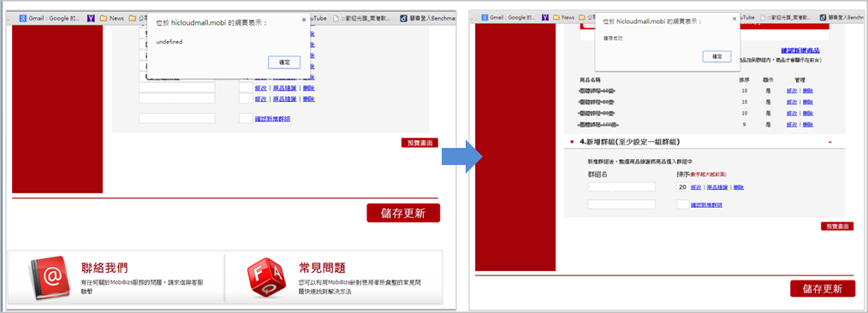Click 修改 in bottom-most existing group row, undefined-alert window

[x=261, y=99]
